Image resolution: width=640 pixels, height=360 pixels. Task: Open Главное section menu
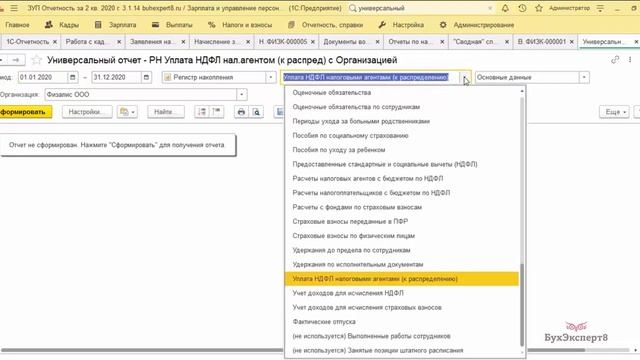[17, 25]
